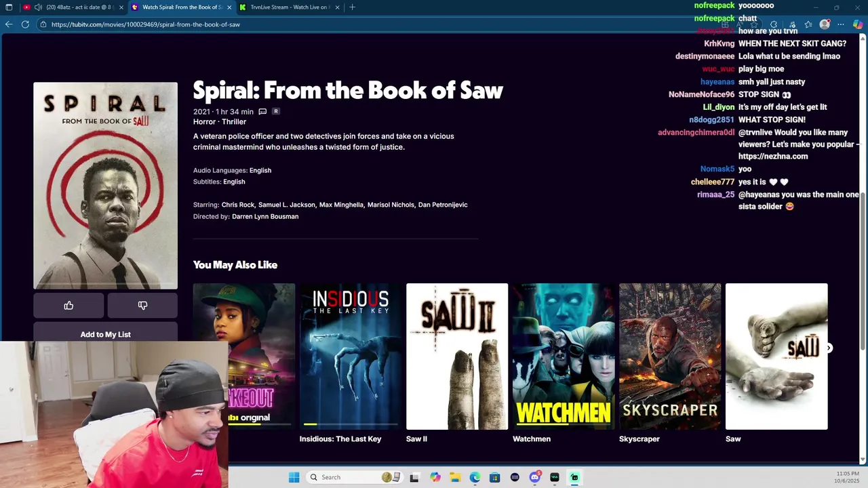Open Task View on the taskbar
The width and height of the screenshot is (868, 488).
[x=414, y=477]
